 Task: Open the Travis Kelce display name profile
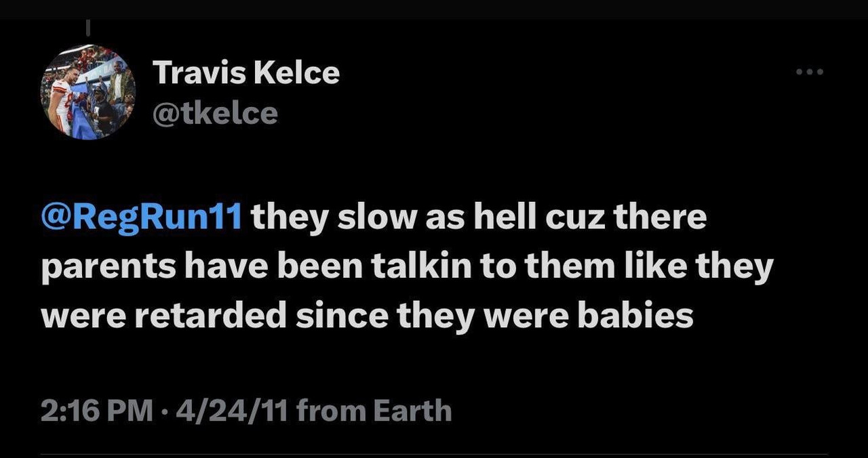pos(246,72)
